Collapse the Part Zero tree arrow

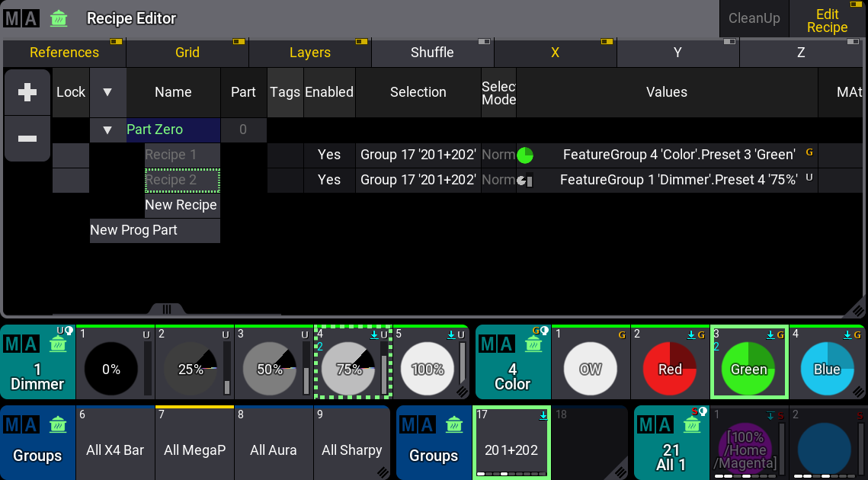pos(107,130)
